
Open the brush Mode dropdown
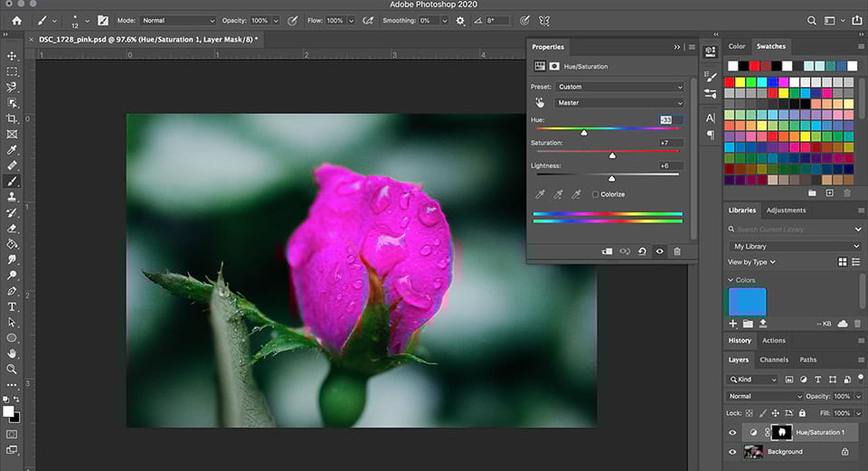pos(178,21)
